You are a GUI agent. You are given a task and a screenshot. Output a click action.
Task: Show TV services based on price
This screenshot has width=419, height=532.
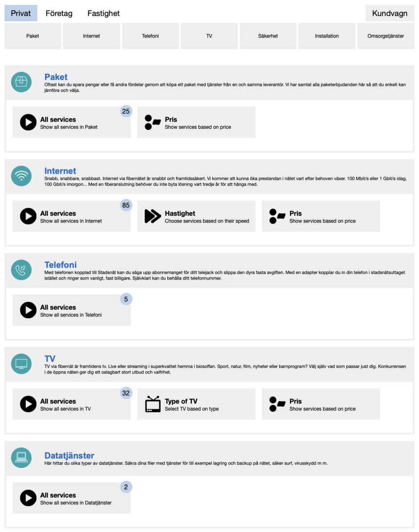tap(321, 404)
